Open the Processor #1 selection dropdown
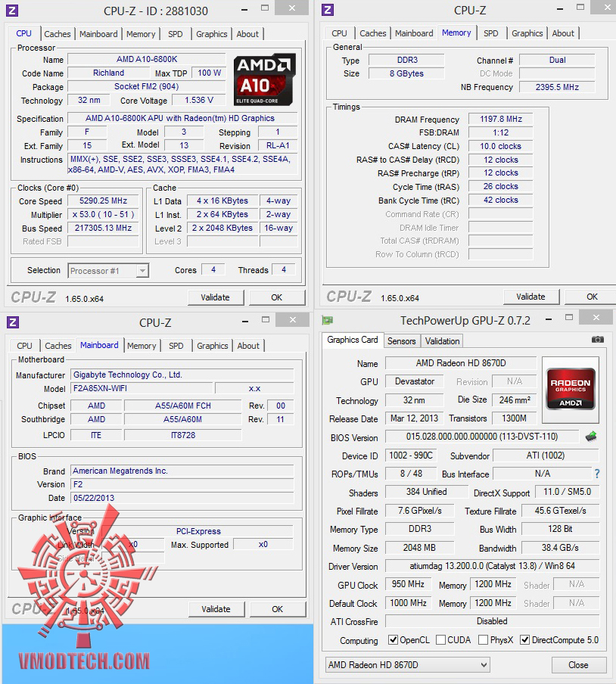This screenshot has width=616, height=684. pyautogui.click(x=108, y=271)
